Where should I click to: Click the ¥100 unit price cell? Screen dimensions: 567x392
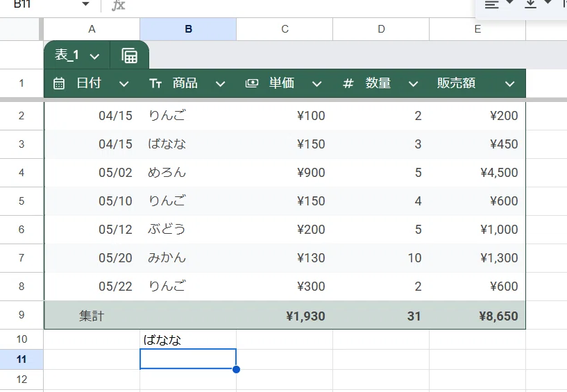click(x=285, y=116)
